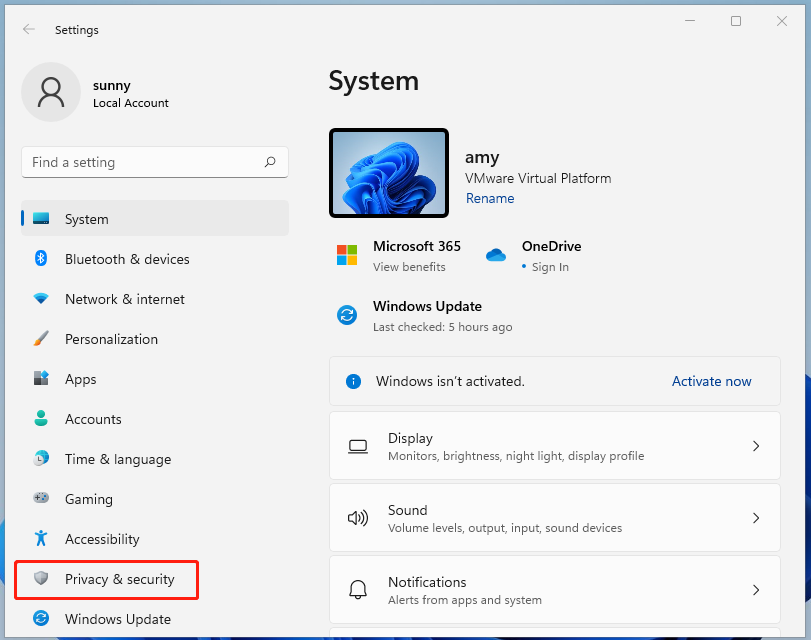Maximize the Settings window
811x640 pixels.
click(x=736, y=21)
